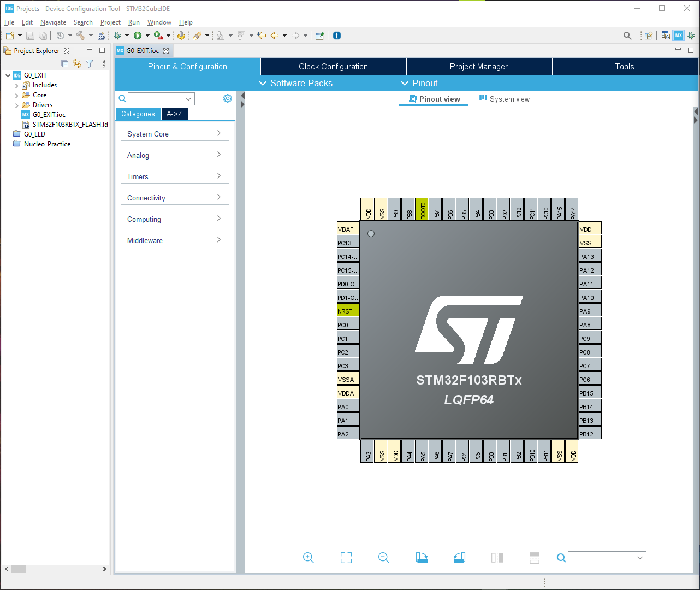The height and width of the screenshot is (590, 700).
Task: Click the Information icon in toolbar
Action: (x=337, y=36)
